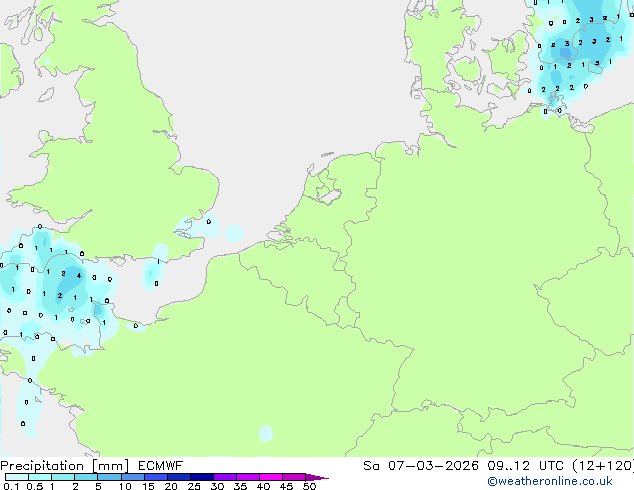Pick the 25–30 mm navy legend swatch

201,477
